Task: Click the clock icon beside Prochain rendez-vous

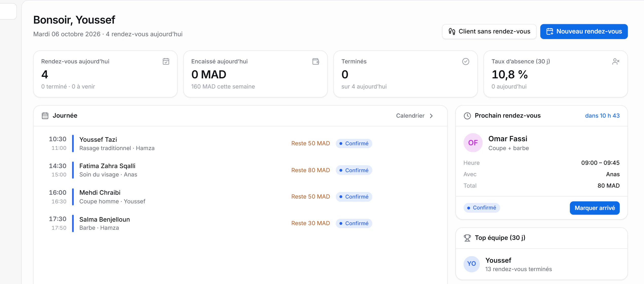Action: [467, 116]
